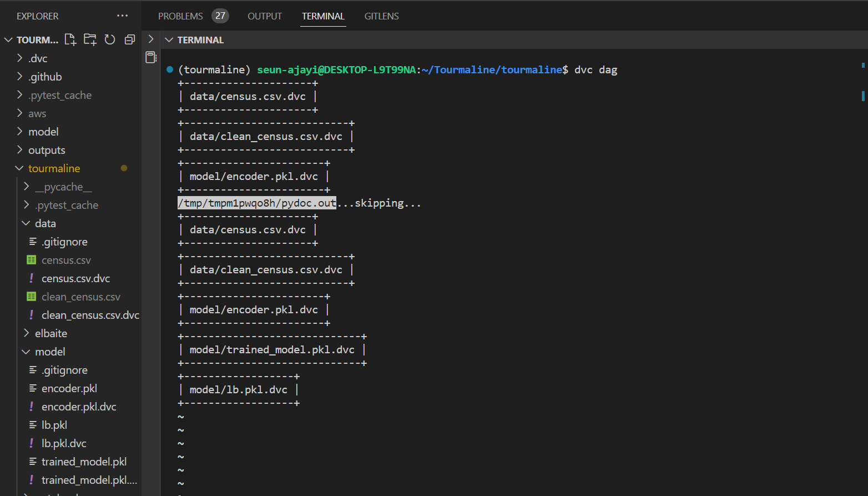Click the model/trained_model.pkl.dvc node in terminal

tap(272, 350)
